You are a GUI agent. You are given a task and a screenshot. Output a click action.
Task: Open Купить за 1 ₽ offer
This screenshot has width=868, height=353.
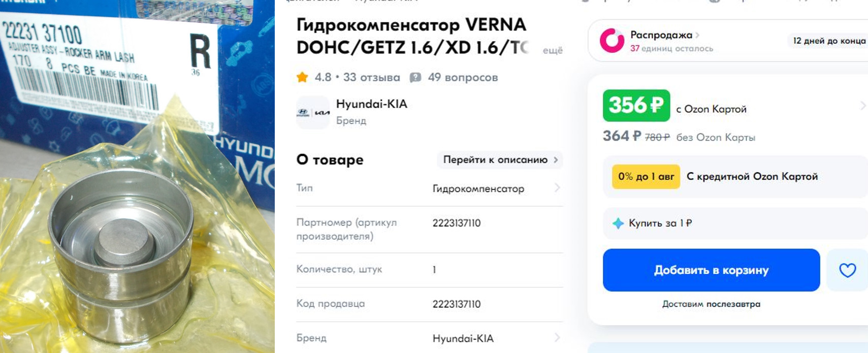point(660,223)
